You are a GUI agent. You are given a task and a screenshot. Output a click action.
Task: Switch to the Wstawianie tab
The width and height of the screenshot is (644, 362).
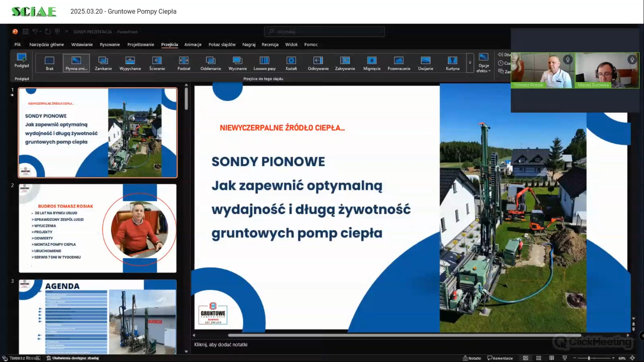click(x=82, y=44)
